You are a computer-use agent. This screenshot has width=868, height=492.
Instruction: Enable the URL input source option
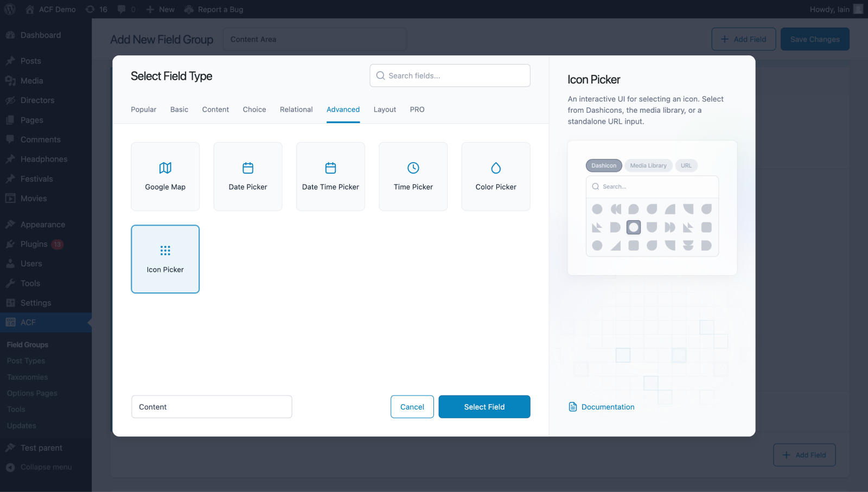coord(686,165)
